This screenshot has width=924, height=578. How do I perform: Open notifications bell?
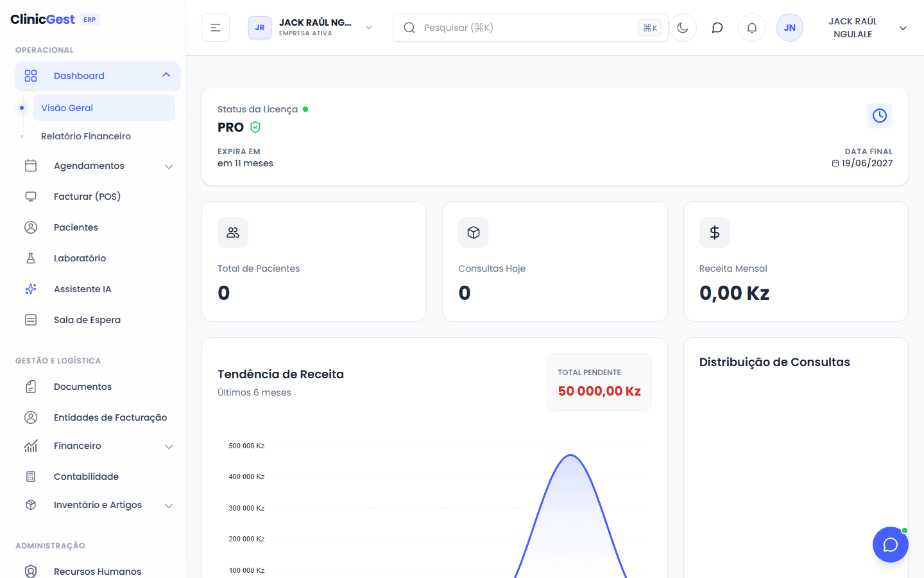(x=752, y=28)
